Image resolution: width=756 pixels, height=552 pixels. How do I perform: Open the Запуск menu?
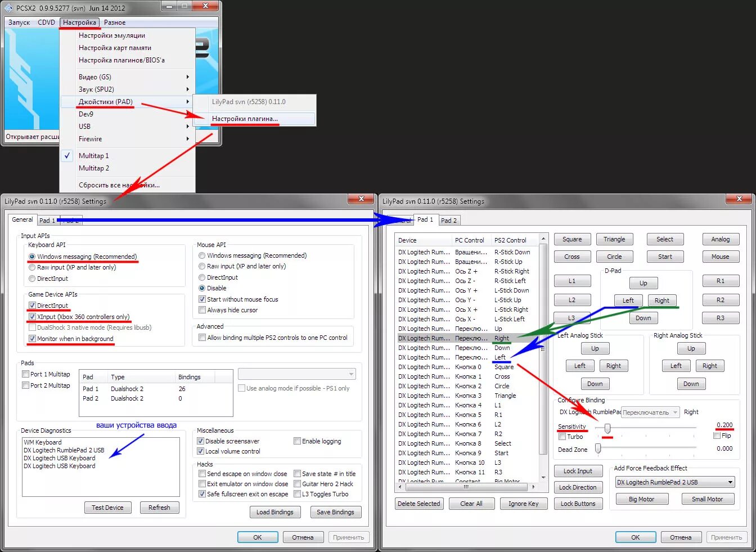click(19, 23)
